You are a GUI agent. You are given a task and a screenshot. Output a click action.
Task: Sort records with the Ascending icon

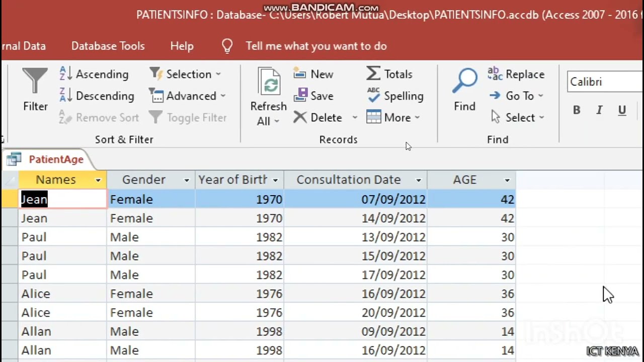pyautogui.click(x=66, y=74)
